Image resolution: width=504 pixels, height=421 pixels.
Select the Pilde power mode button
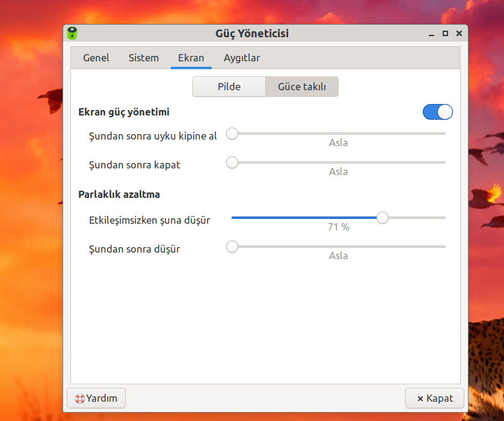coord(229,87)
